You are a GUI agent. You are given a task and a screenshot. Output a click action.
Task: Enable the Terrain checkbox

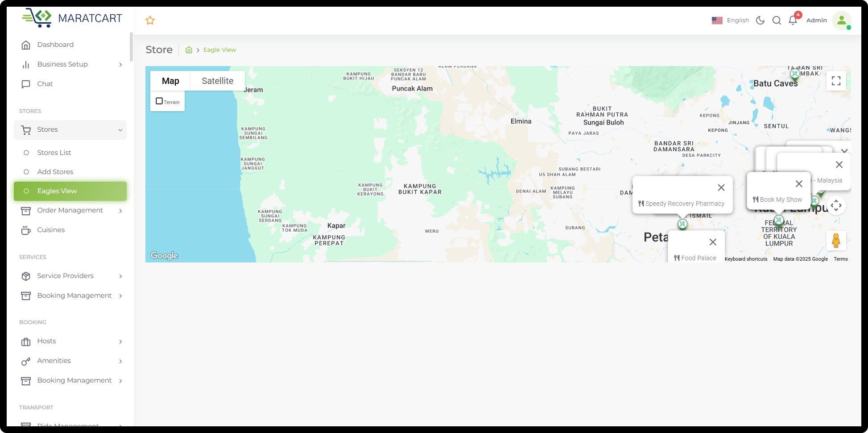[159, 101]
